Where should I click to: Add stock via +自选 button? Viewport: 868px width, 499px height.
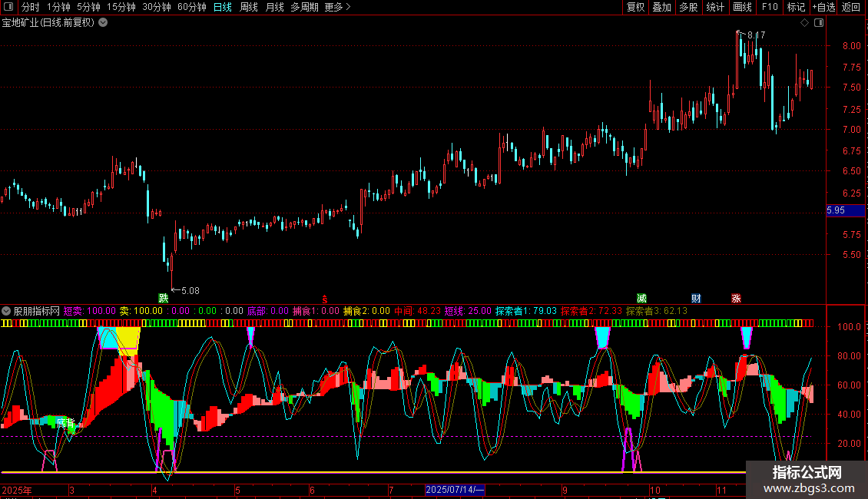coord(823,7)
